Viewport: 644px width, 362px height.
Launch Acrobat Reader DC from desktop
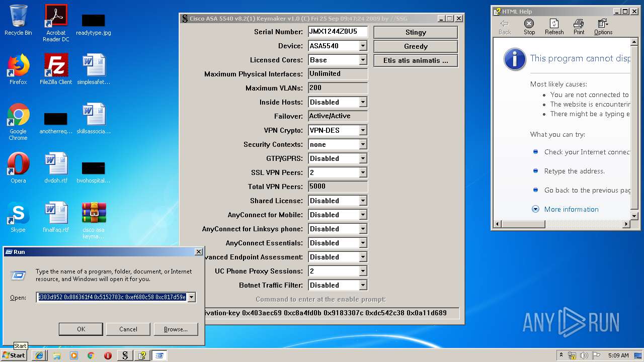point(56,23)
